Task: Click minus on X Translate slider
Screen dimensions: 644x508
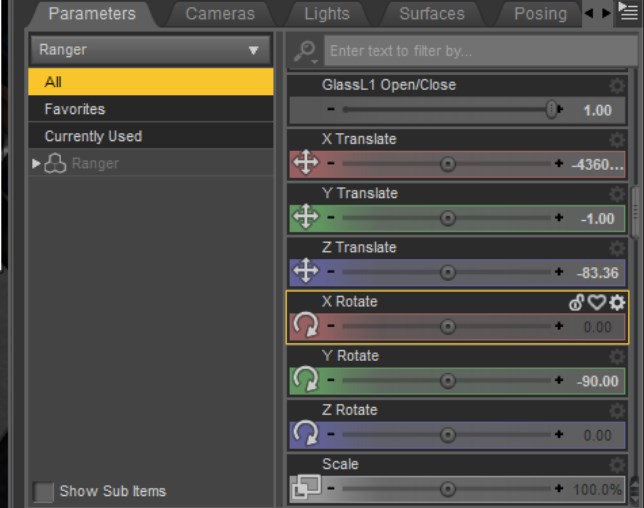Action: click(x=331, y=163)
